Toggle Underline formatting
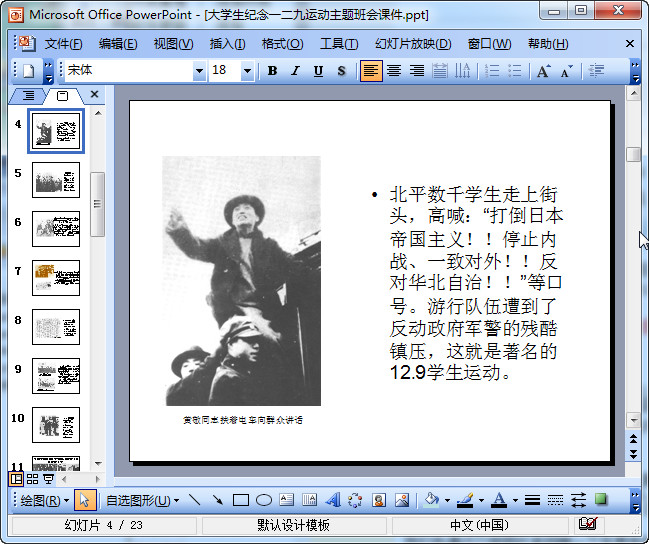Screen dimensions: 649x544 click(x=318, y=71)
